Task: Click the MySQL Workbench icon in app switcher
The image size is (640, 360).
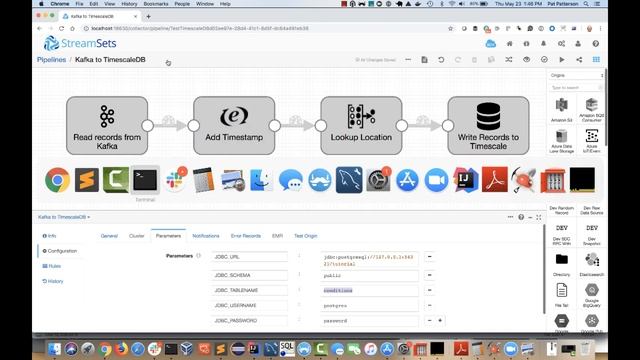Action: tap(349, 180)
